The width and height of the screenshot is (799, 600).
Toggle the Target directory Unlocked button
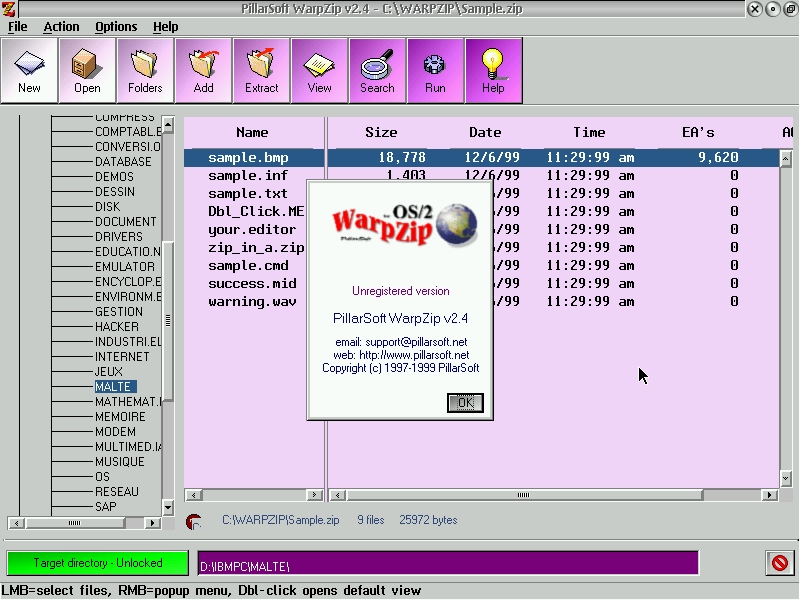[x=98, y=563]
